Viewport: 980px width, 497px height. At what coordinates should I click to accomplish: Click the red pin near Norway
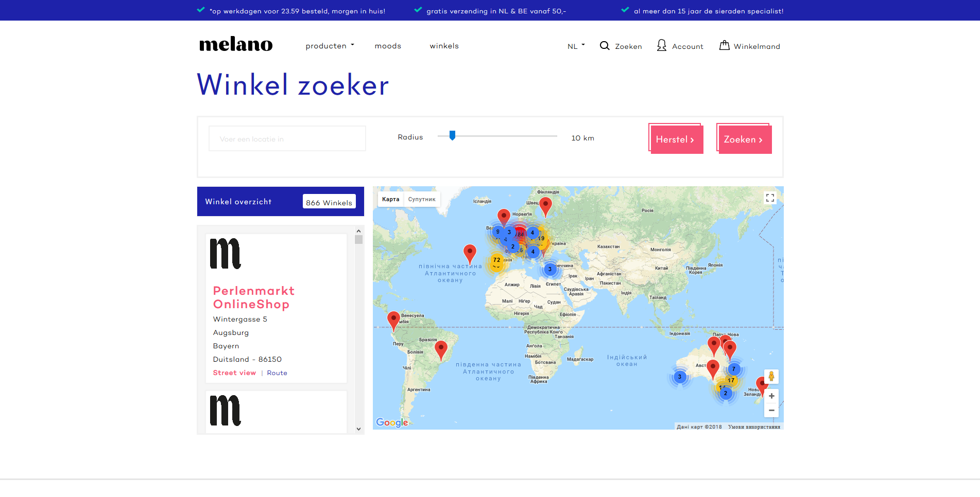(x=504, y=218)
